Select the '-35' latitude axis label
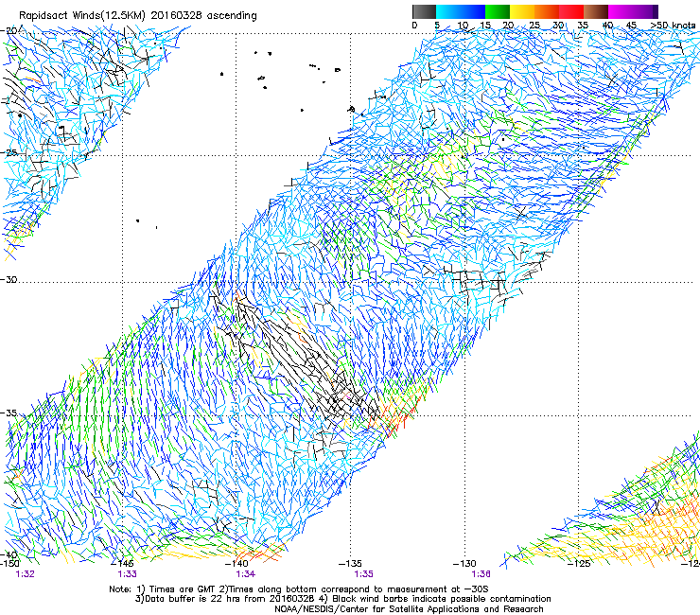This screenshot has height=615, width=700. (x=9, y=413)
